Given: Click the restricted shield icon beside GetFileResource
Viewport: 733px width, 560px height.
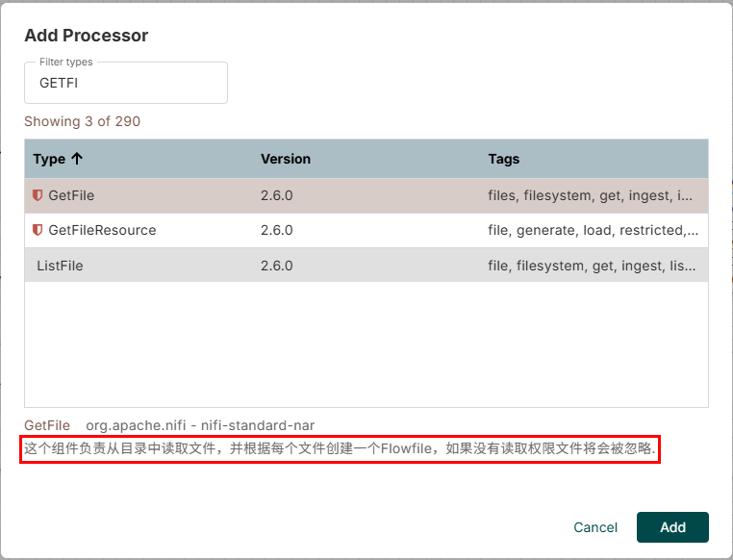Looking at the screenshot, I should click(x=38, y=230).
